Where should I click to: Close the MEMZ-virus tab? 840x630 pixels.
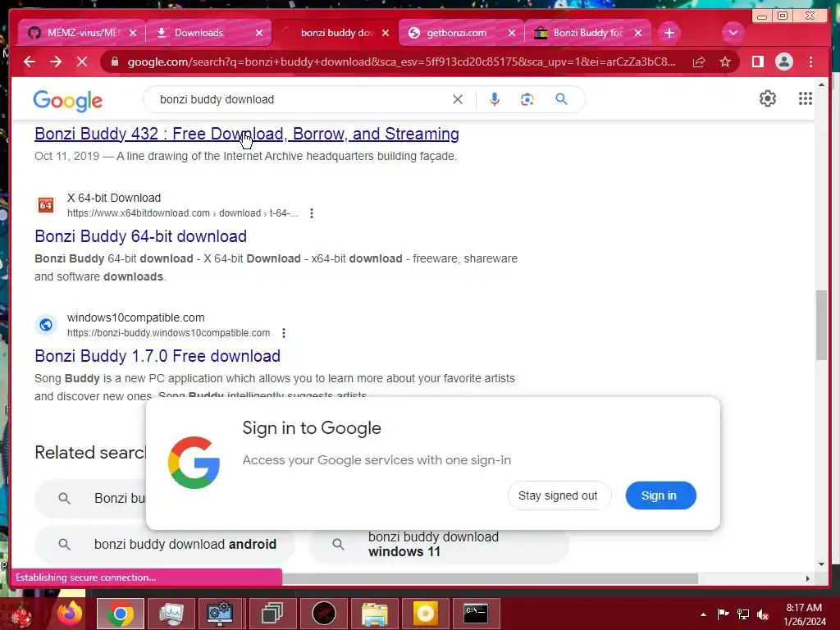tap(133, 33)
